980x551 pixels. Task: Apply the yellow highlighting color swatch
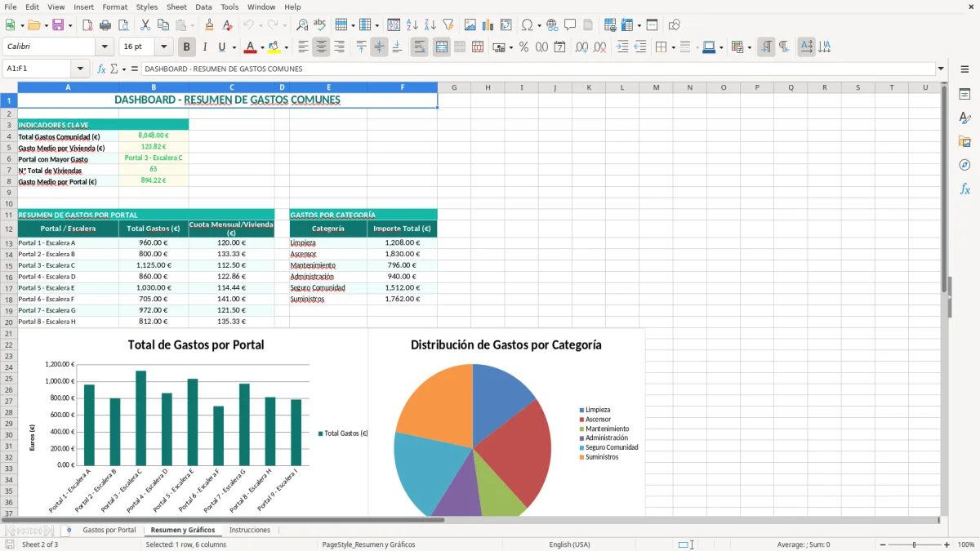274,47
